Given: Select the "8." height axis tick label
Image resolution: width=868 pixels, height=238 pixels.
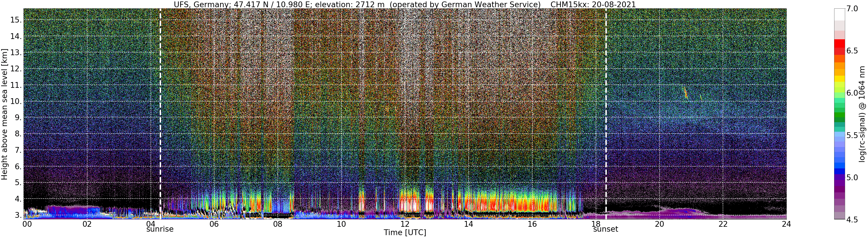Looking at the screenshot, I should click(18, 134).
